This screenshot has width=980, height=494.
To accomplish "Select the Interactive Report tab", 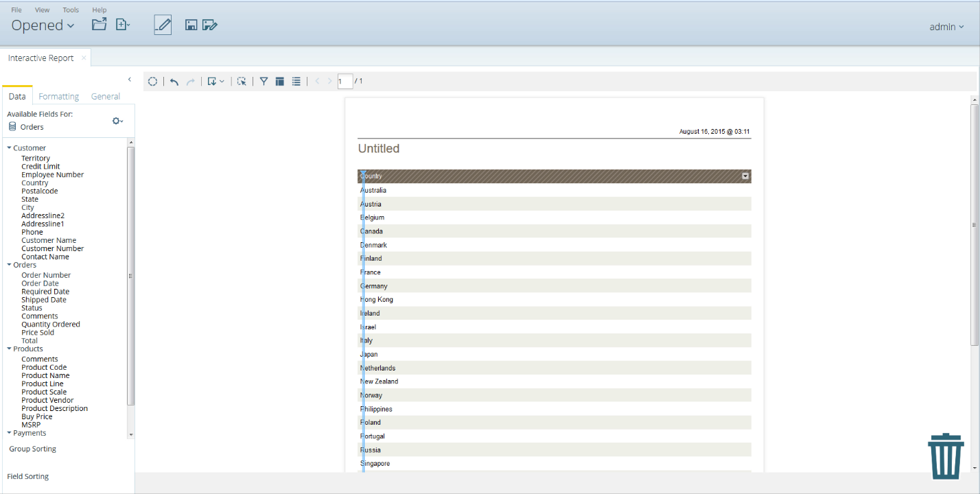I will [x=41, y=58].
